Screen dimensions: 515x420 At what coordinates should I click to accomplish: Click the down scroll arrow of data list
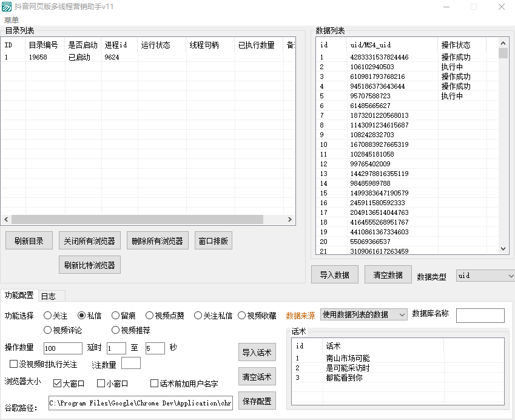503,249
